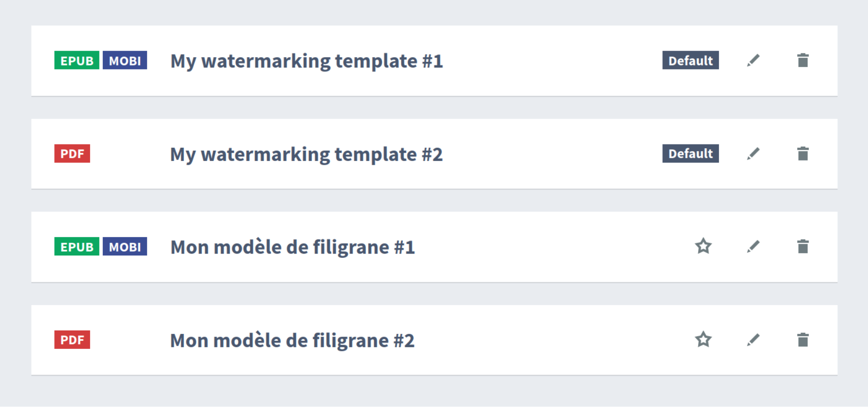
Task: Delete My watermarking template #2
Action: (803, 153)
